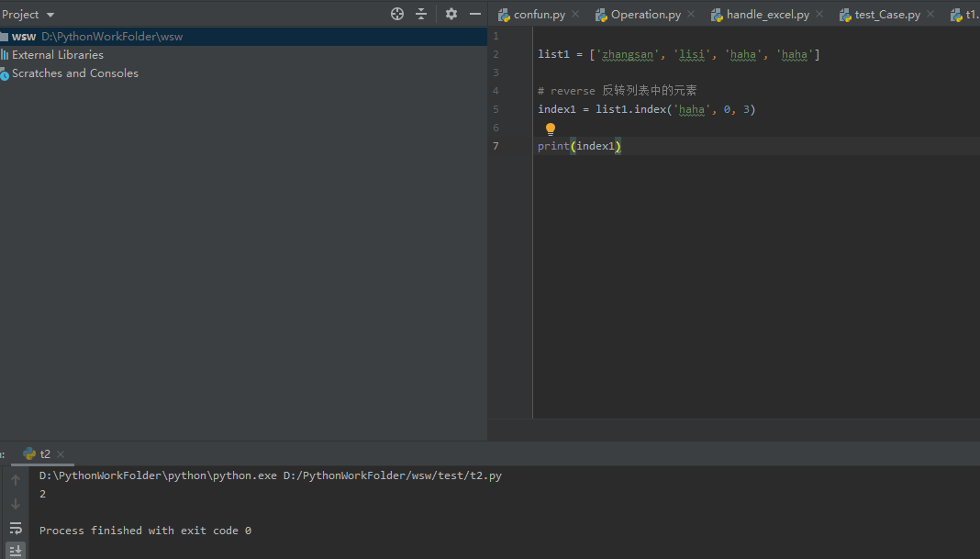Click Python file icon on handle_excel.py tab
The width and height of the screenshot is (980, 559).
coord(717,15)
